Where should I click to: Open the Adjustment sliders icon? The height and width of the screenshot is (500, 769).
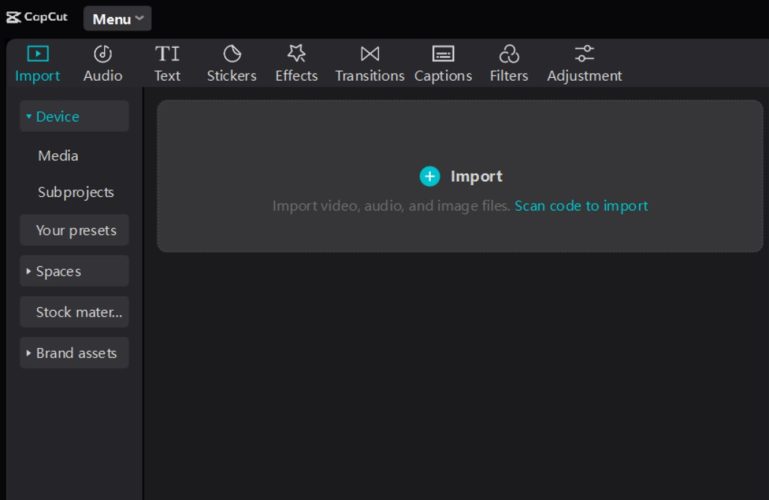[584, 54]
